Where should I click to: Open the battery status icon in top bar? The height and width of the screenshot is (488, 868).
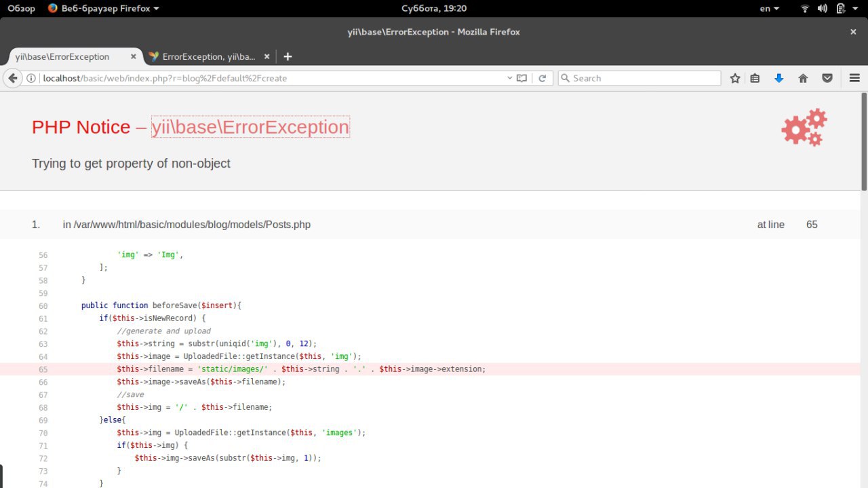tap(841, 8)
